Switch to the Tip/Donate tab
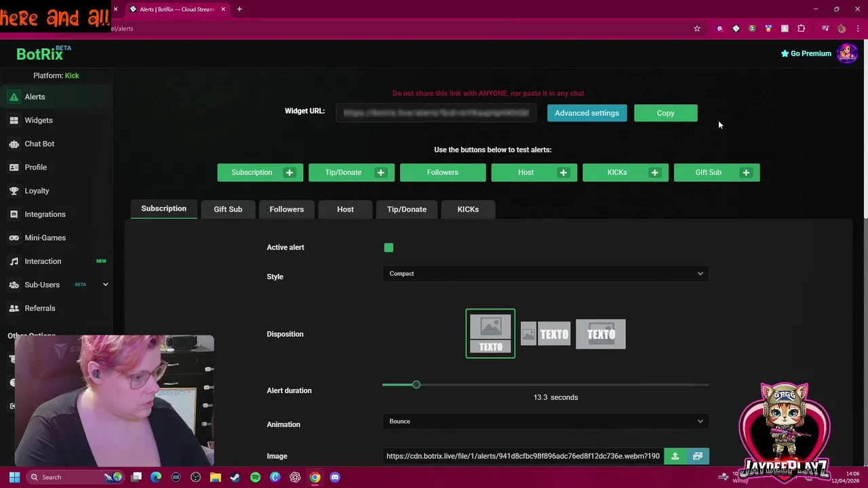This screenshot has height=488, width=868. click(x=407, y=209)
